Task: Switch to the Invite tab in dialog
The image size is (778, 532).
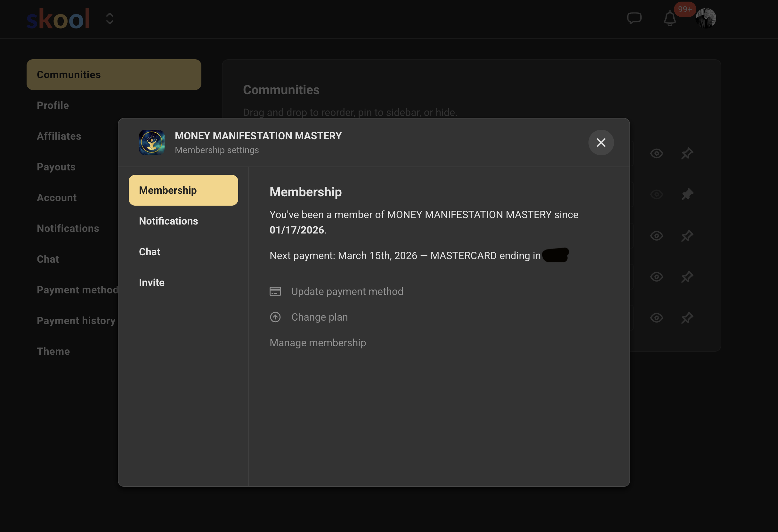Action: tap(152, 282)
